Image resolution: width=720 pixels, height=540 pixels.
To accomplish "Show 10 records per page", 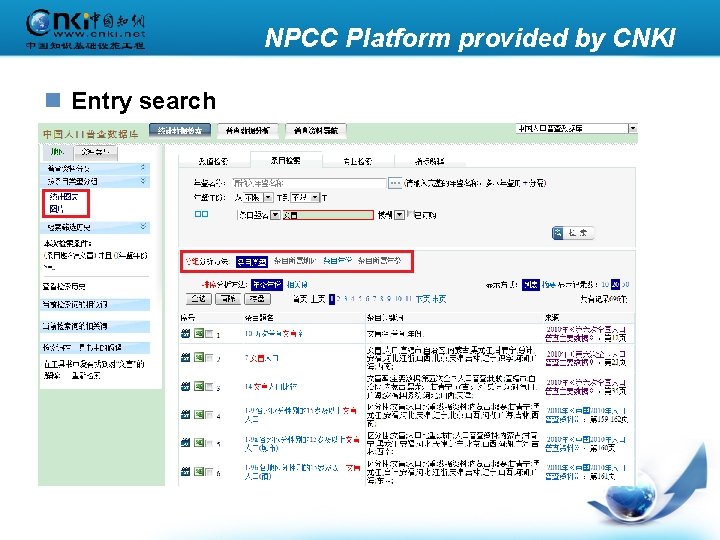I will [x=605, y=285].
